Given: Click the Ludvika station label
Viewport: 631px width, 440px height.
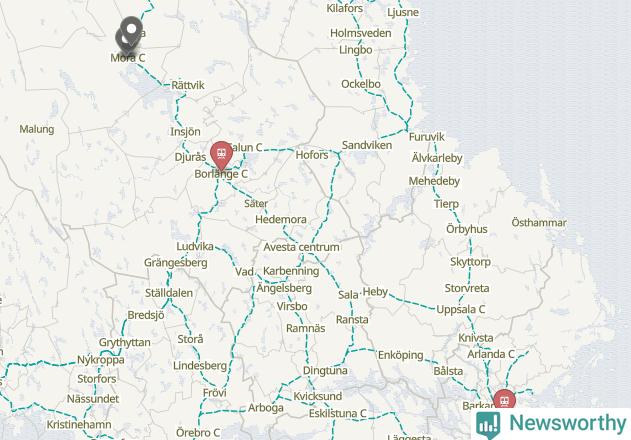Looking at the screenshot, I should point(195,246).
